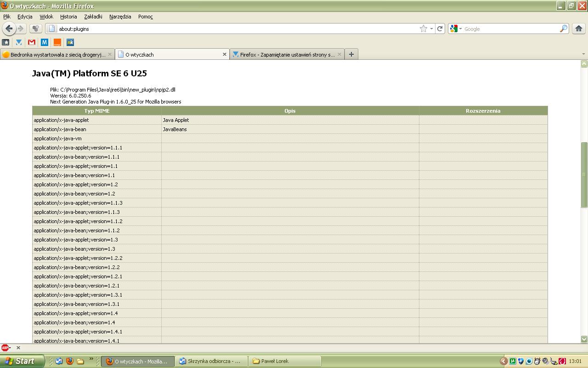The width and height of the screenshot is (588, 368).
Task: Open the Widok menu
Action: click(46, 17)
